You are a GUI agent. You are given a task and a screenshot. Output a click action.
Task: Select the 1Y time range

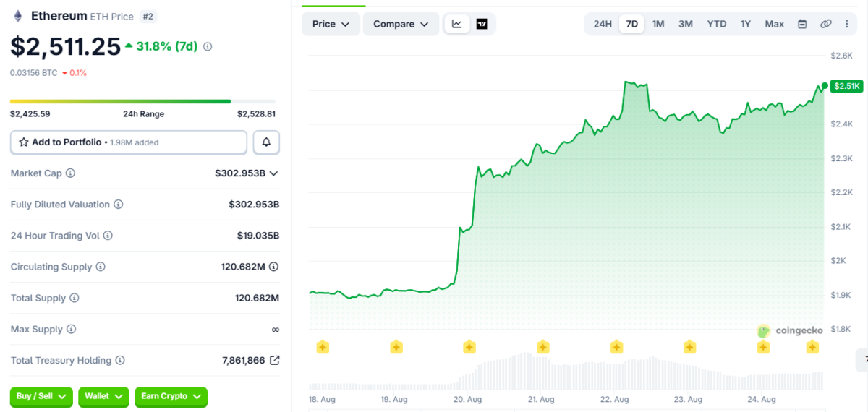click(x=746, y=24)
